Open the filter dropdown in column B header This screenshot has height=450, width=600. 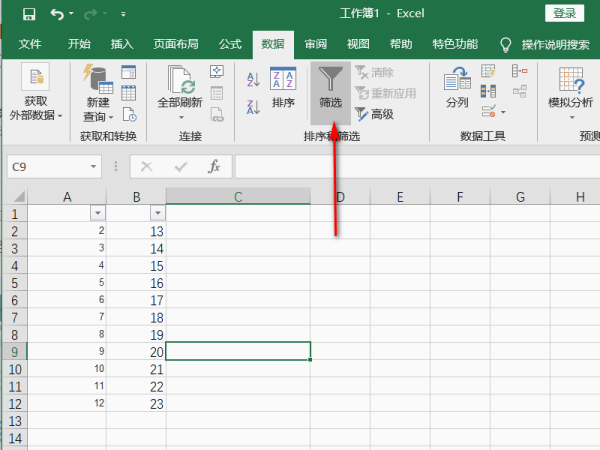(x=157, y=214)
